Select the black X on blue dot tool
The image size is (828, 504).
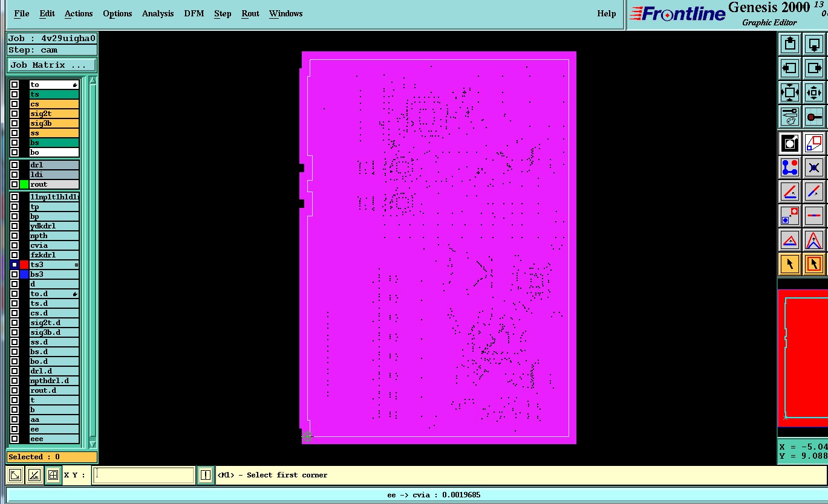[814, 167]
